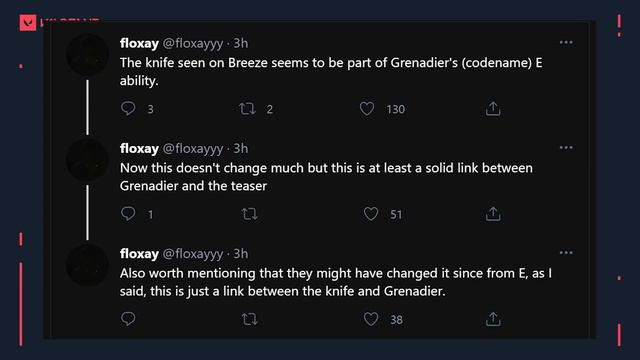Open more options on the third tweet
The height and width of the screenshot is (360, 640).
tap(566, 253)
